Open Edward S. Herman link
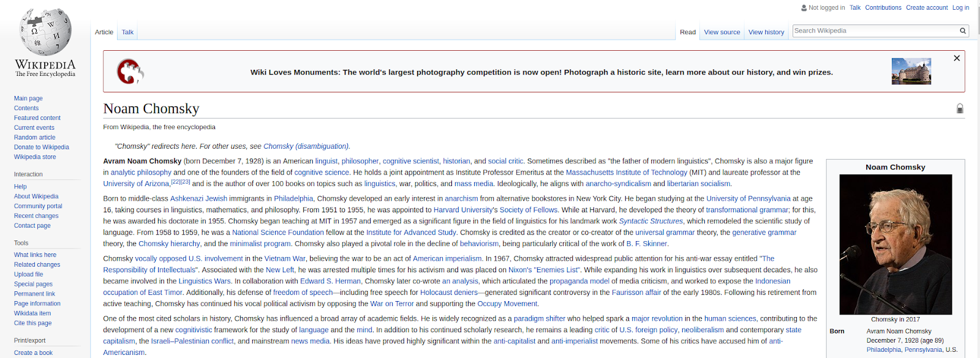Image resolution: width=980 pixels, height=358 pixels. 330,282
